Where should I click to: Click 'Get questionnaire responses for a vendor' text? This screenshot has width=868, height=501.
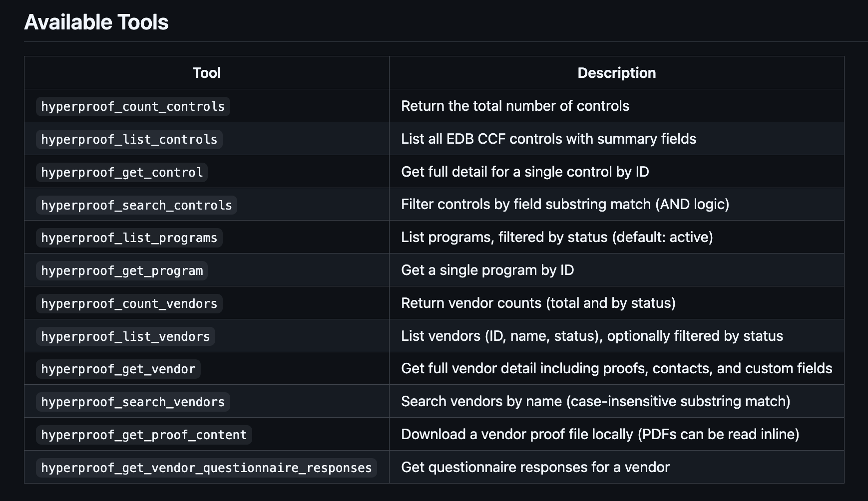[535, 467]
